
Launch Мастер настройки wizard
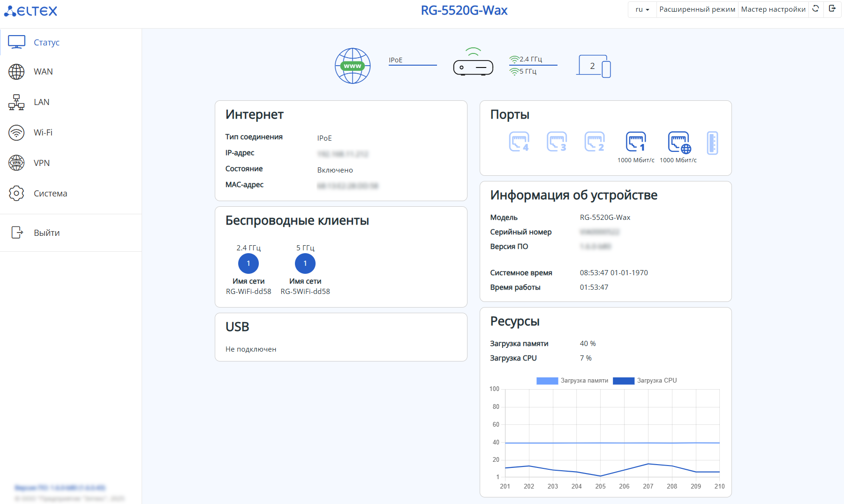(773, 9)
